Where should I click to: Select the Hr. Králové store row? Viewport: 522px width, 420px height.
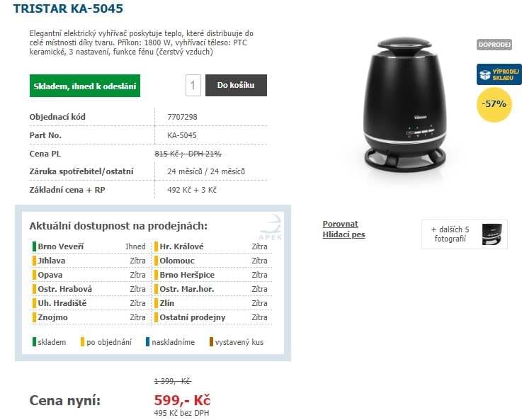(211, 246)
